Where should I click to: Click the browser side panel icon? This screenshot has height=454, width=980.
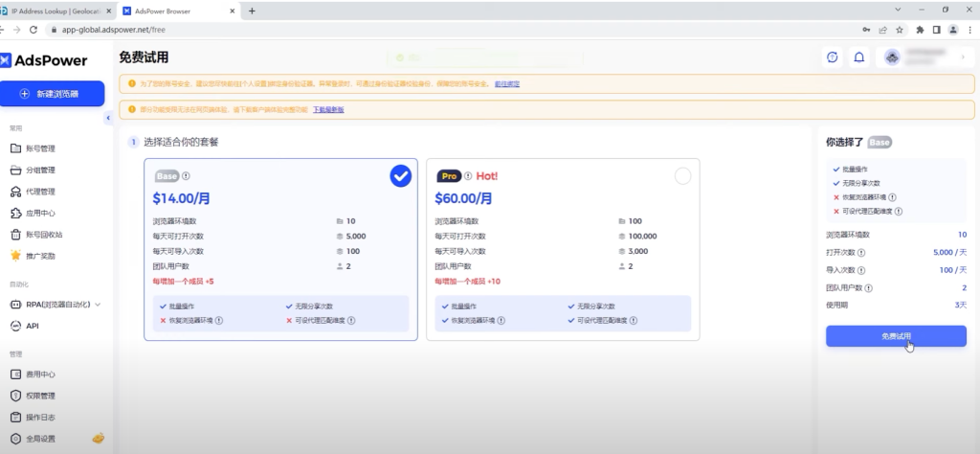click(937, 30)
